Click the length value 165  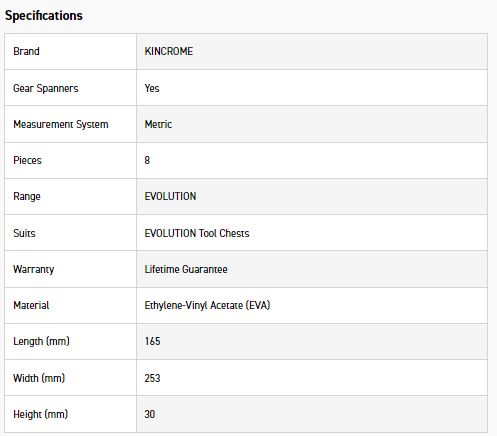[x=152, y=341]
